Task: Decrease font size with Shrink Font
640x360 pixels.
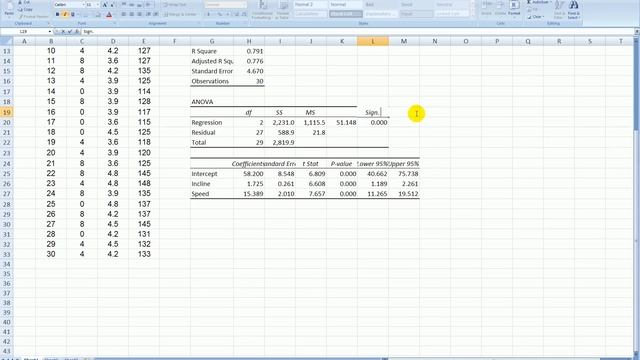Action: point(112,4)
